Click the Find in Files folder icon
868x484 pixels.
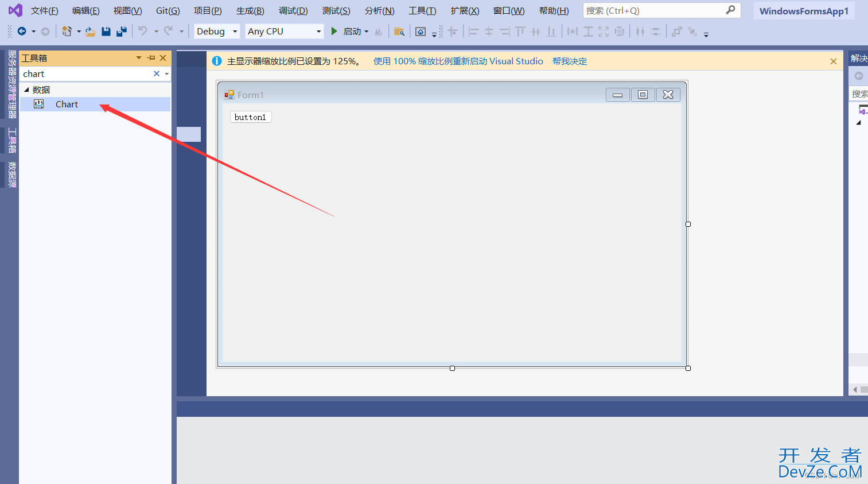399,32
